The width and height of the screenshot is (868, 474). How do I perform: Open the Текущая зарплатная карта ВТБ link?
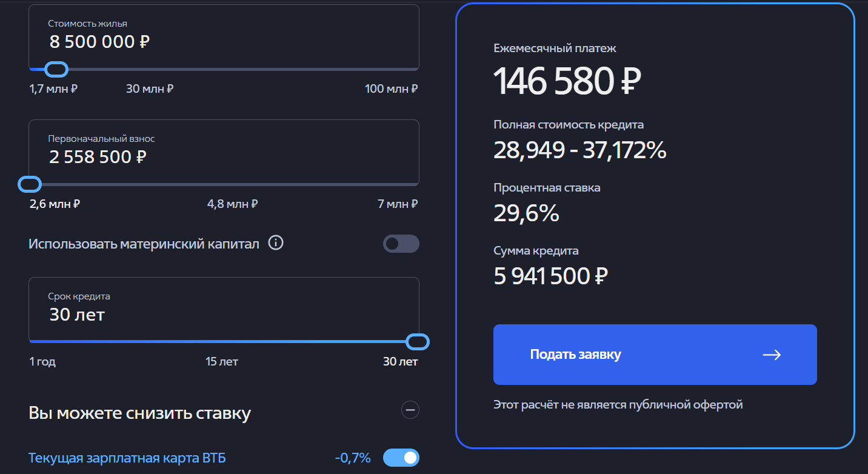coord(127,458)
